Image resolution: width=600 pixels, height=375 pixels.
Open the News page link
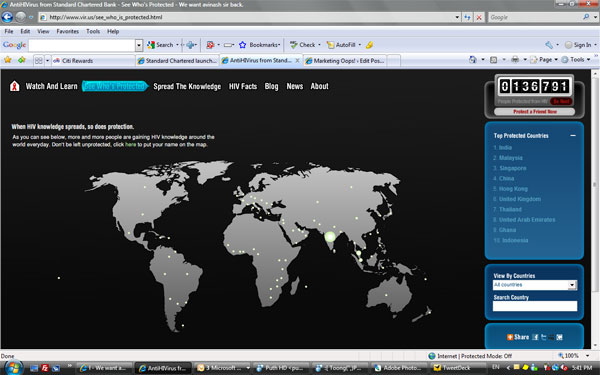[x=295, y=86]
